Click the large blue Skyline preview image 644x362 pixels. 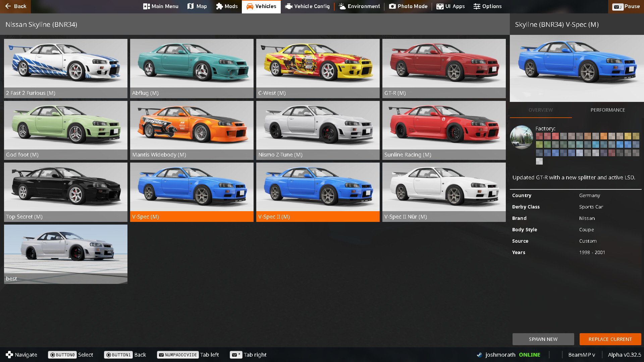point(577,68)
